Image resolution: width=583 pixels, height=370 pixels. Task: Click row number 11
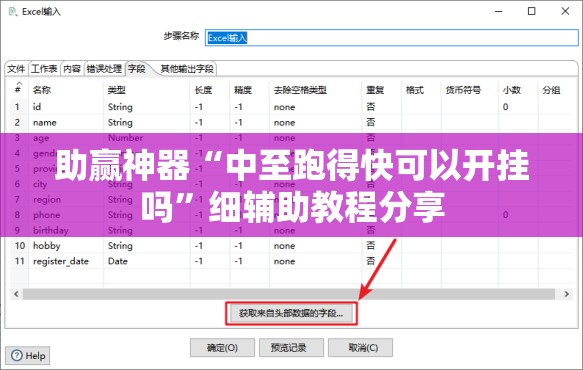(20, 261)
